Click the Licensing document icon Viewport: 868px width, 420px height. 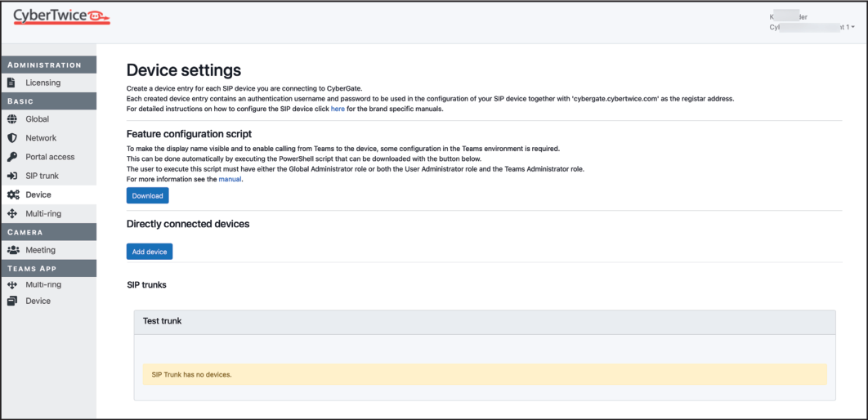(11, 83)
